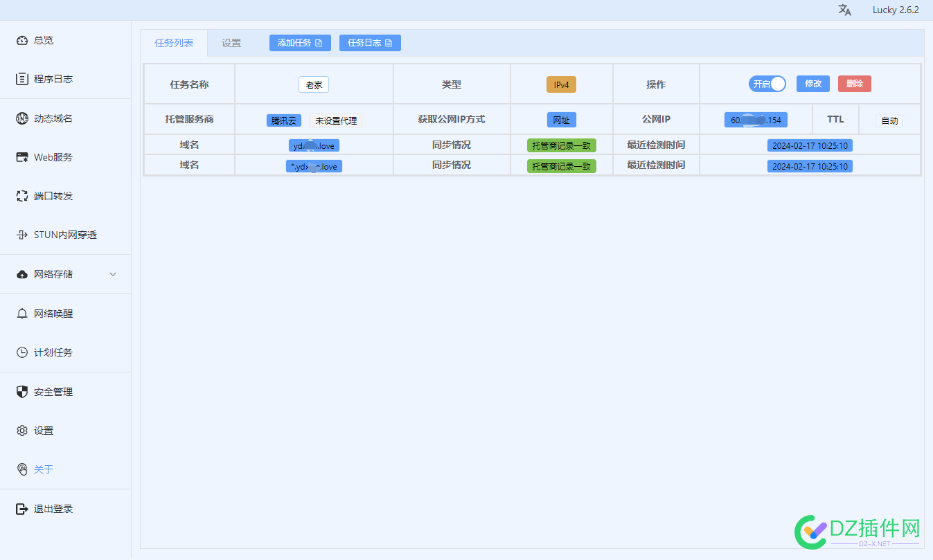Click the 公网IP header cell

click(656, 119)
